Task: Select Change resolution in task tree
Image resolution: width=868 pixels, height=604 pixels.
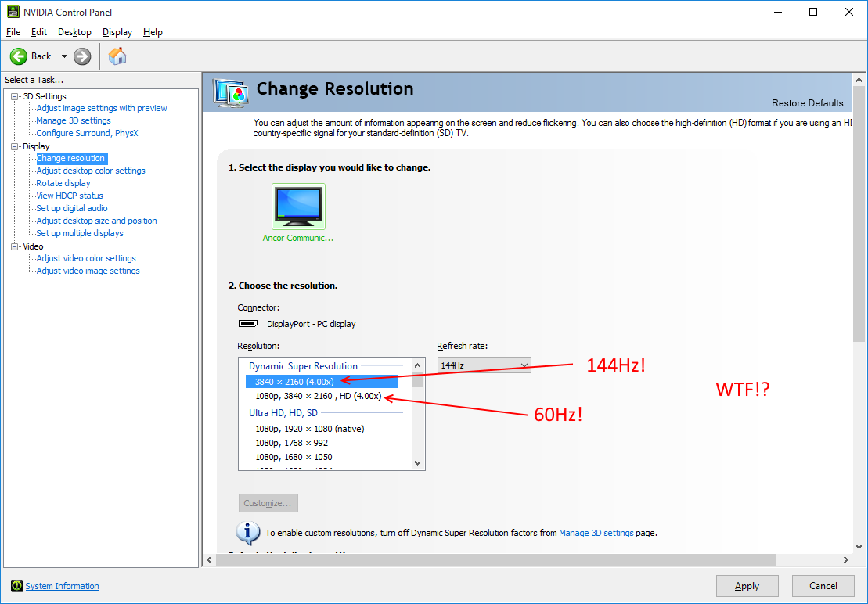Action: pos(71,158)
